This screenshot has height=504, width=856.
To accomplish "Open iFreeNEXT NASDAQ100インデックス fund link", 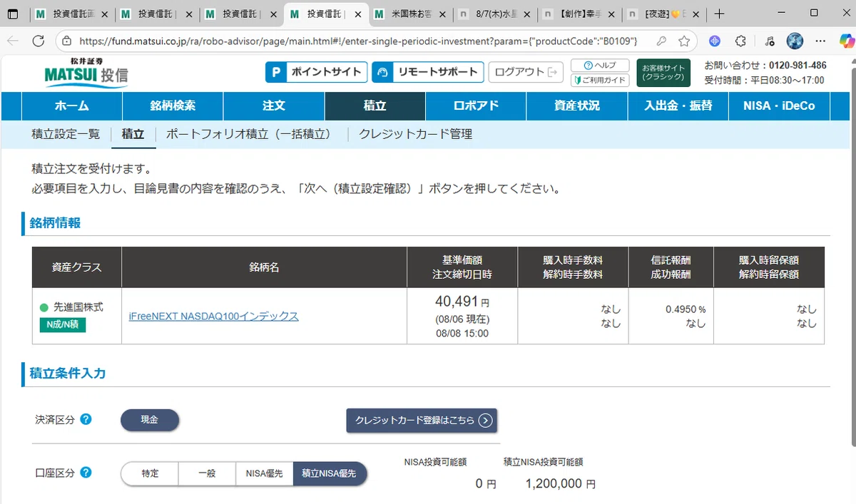I will pyautogui.click(x=213, y=316).
